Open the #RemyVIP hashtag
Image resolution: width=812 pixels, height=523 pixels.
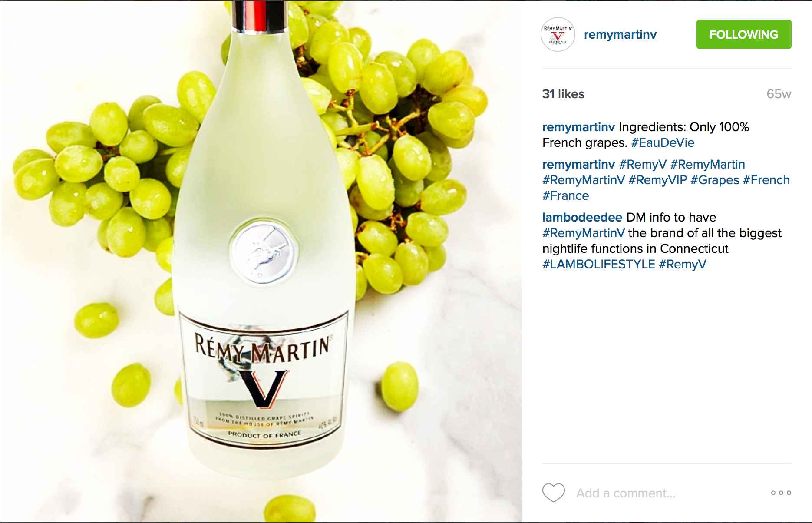[x=657, y=180]
